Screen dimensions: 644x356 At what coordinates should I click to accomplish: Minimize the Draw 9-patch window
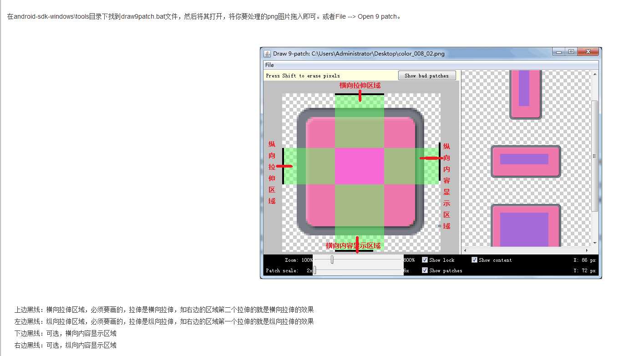point(559,52)
